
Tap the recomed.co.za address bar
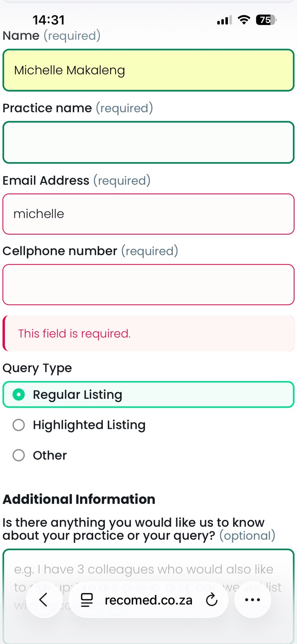(148, 600)
